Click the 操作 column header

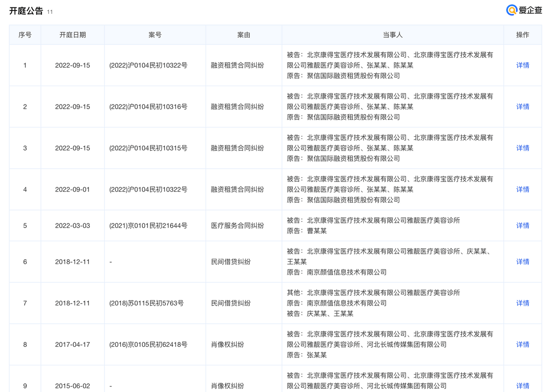pos(522,35)
